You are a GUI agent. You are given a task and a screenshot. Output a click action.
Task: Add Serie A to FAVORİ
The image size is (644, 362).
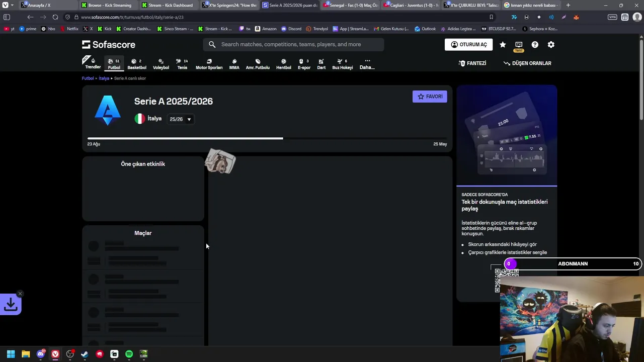coord(430,97)
